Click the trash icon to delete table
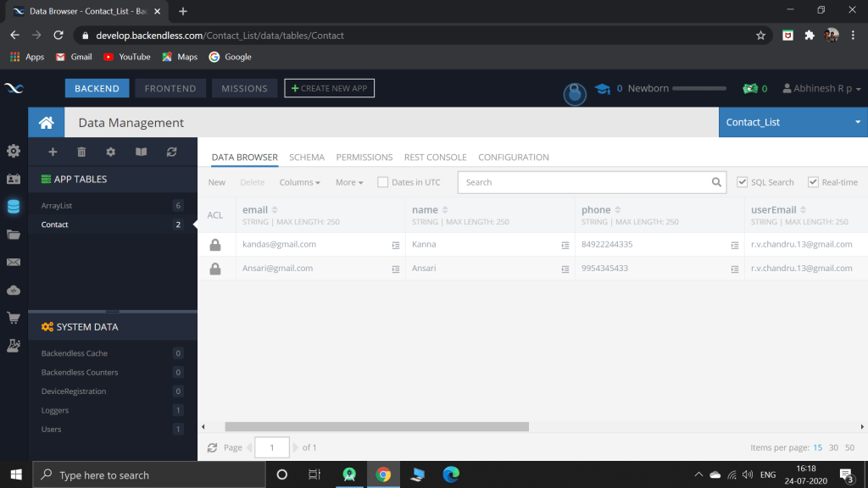The height and width of the screenshot is (488, 868). (81, 152)
